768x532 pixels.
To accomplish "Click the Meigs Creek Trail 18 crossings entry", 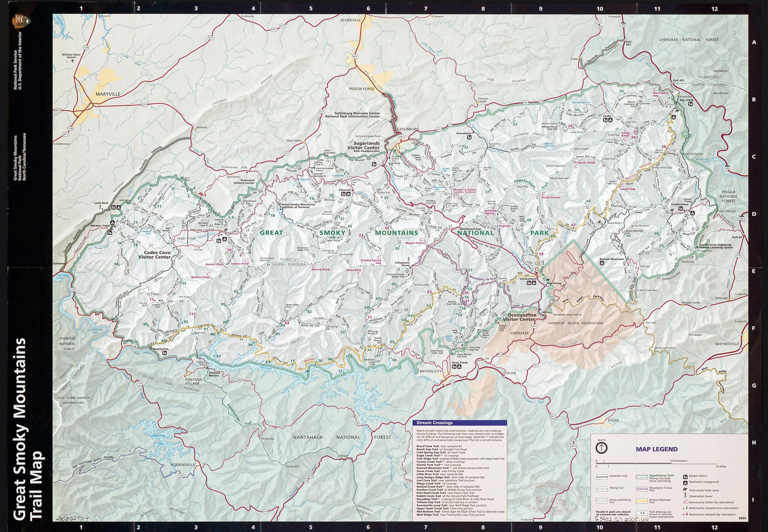I will (437, 484).
